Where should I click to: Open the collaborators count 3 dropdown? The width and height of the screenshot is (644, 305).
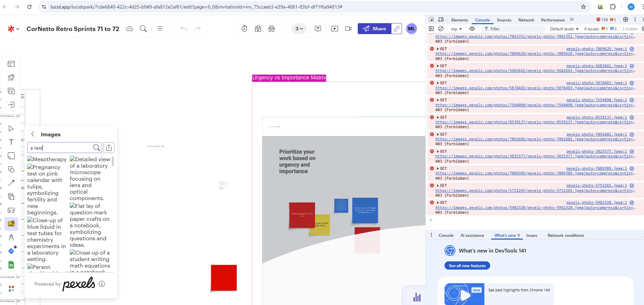click(299, 29)
